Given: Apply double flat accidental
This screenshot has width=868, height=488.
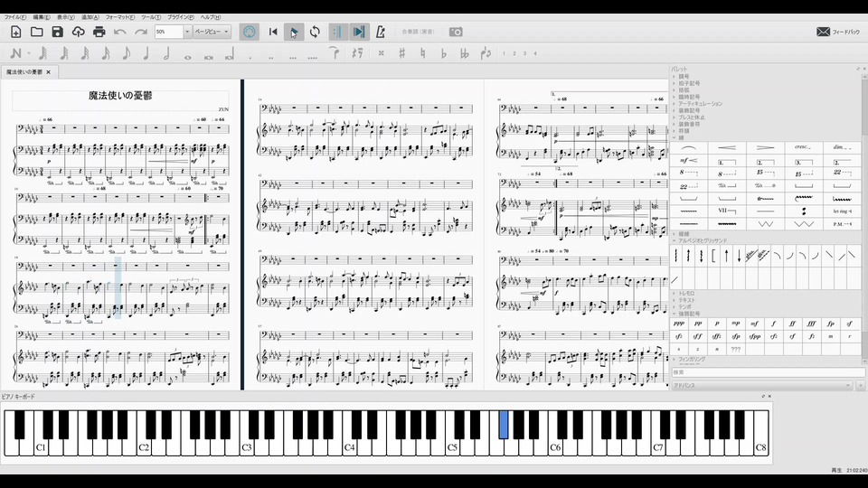Looking at the screenshot, I should [465, 53].
